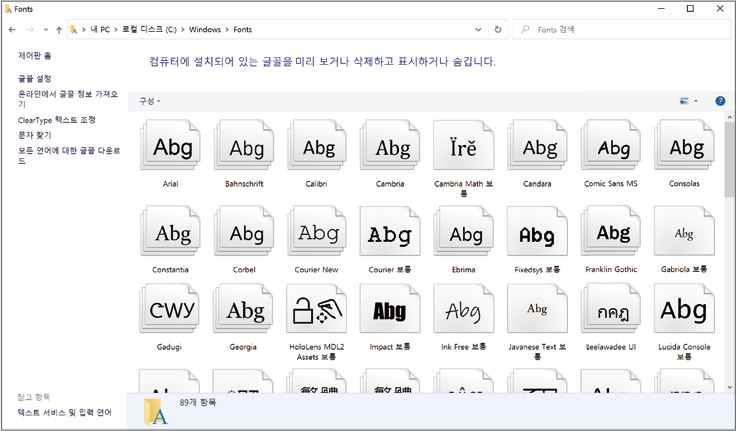Open 제어판 홈 link
This screenshot has height=431, width=736.
[35, 55]
